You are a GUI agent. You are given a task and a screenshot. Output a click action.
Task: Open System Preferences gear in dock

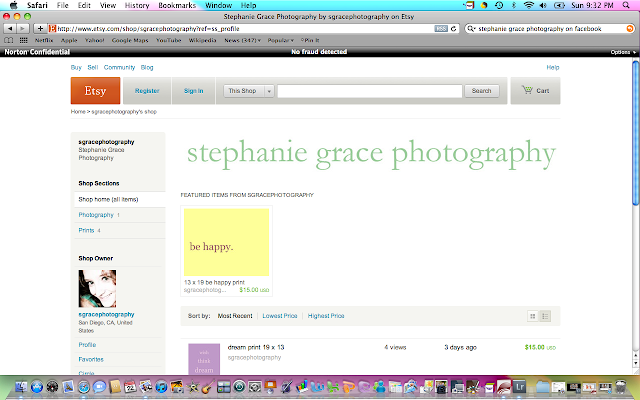[255, 387]
